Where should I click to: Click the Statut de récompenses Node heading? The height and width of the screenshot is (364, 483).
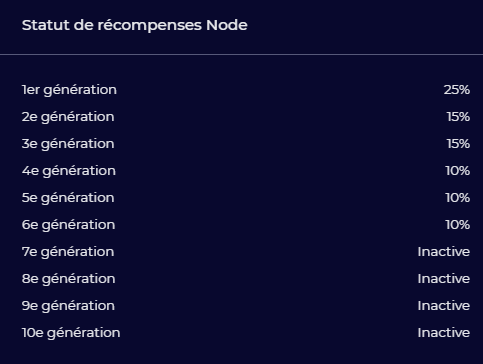click(x=135, y=26)
